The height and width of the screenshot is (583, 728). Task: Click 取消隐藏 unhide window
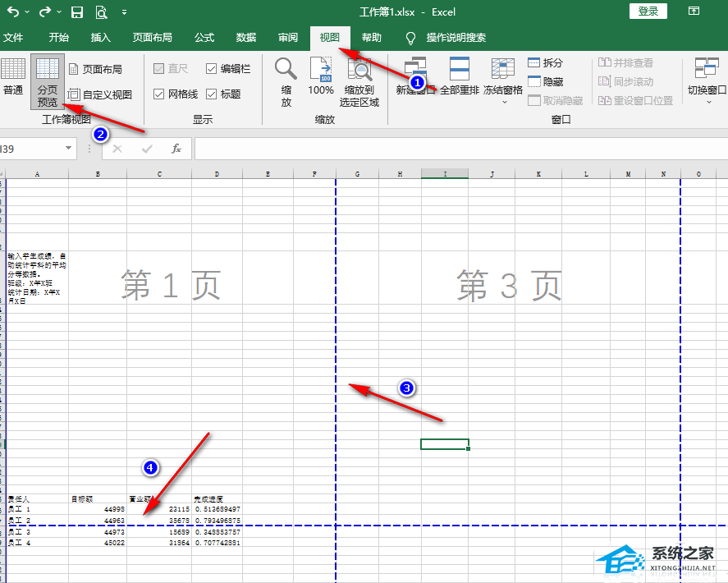click(x=556, y=101)
